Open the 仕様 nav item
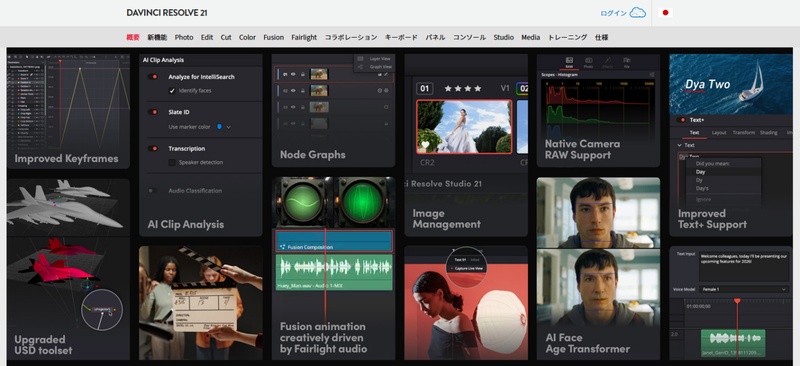The image size is (800, 366). (602, 37)
